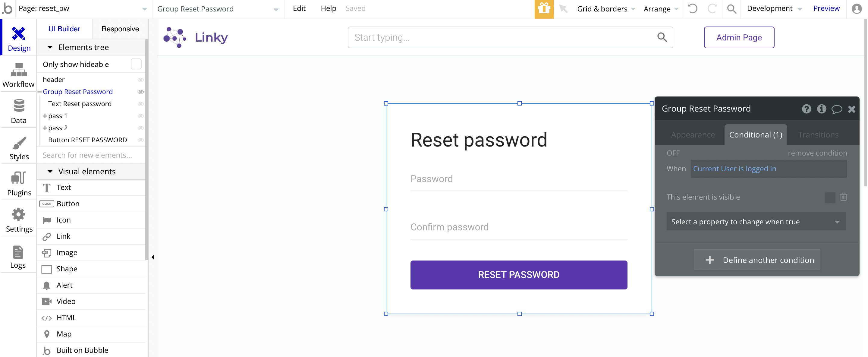Open the Data section icon

pos(18,106)
